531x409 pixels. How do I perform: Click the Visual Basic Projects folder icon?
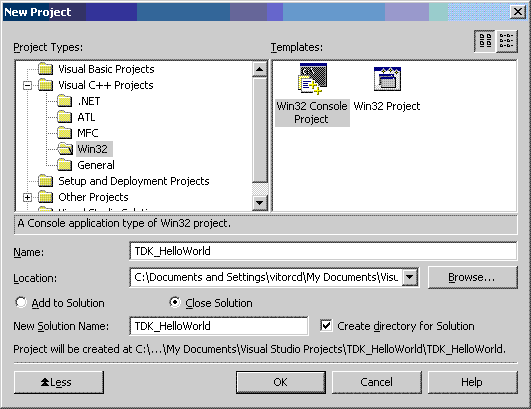tap(45, 69)
